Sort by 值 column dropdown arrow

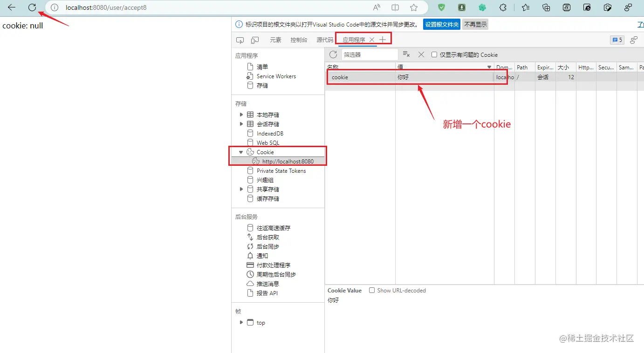[489, 68]
